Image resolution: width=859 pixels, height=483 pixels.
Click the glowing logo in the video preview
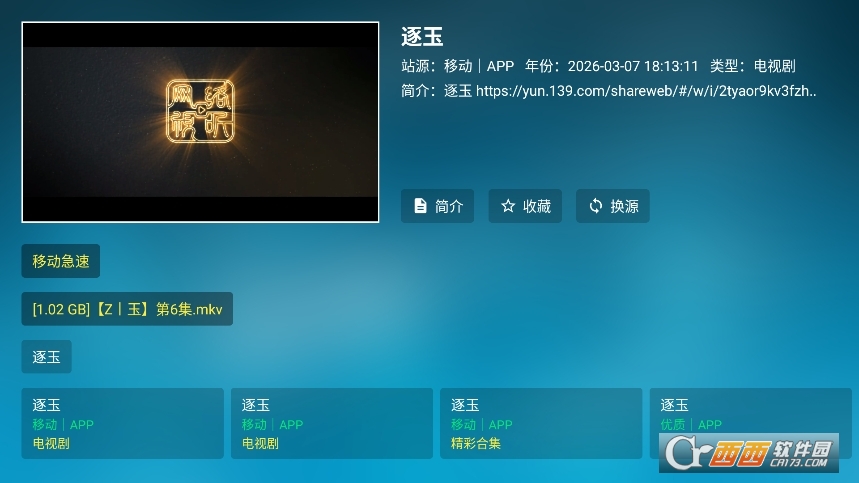click(x=200, y=110)
